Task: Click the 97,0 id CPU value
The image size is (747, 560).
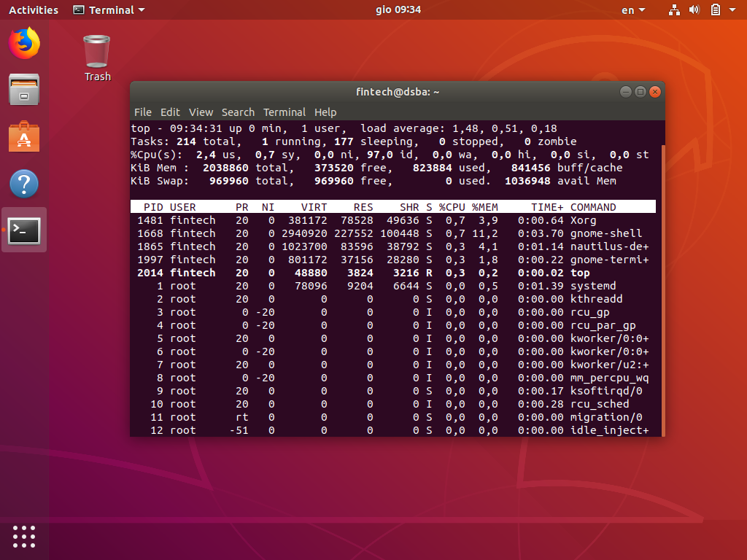Action: coord(379,155)
